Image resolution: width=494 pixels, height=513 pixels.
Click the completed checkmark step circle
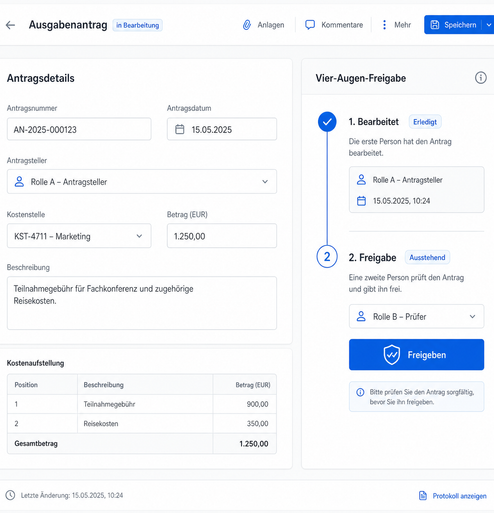pos(327,122)
